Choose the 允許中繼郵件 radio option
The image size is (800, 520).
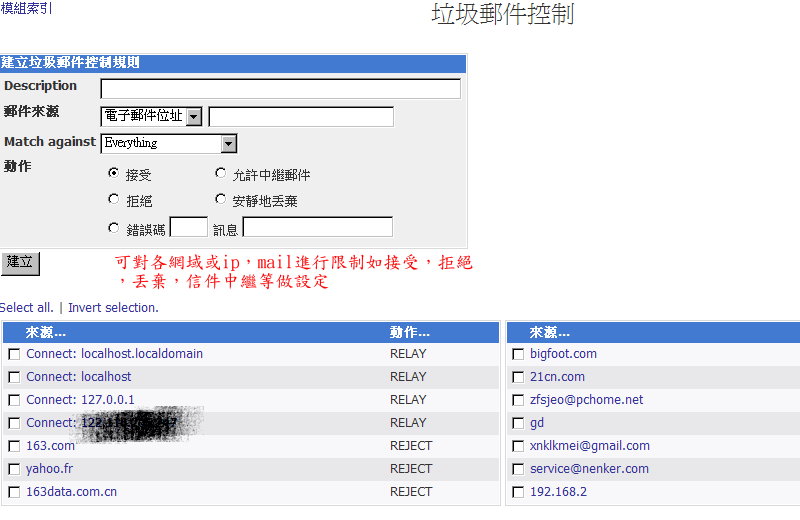(221, 173)
